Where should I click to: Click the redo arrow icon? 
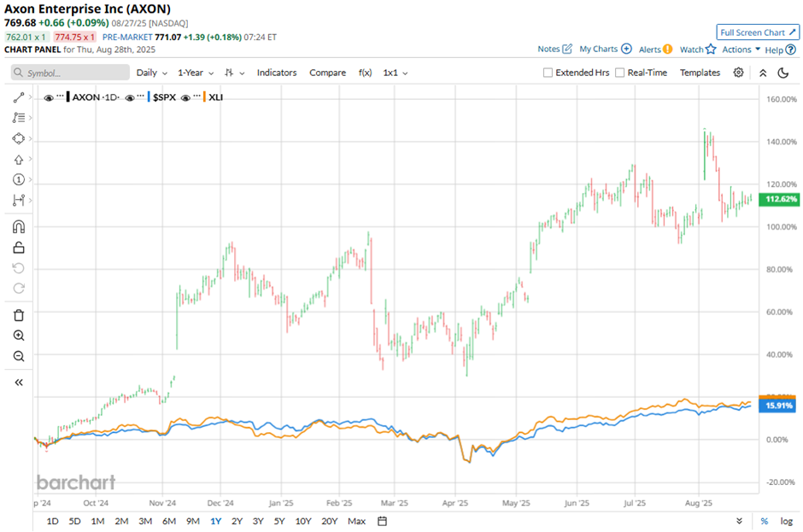point(19,289)
